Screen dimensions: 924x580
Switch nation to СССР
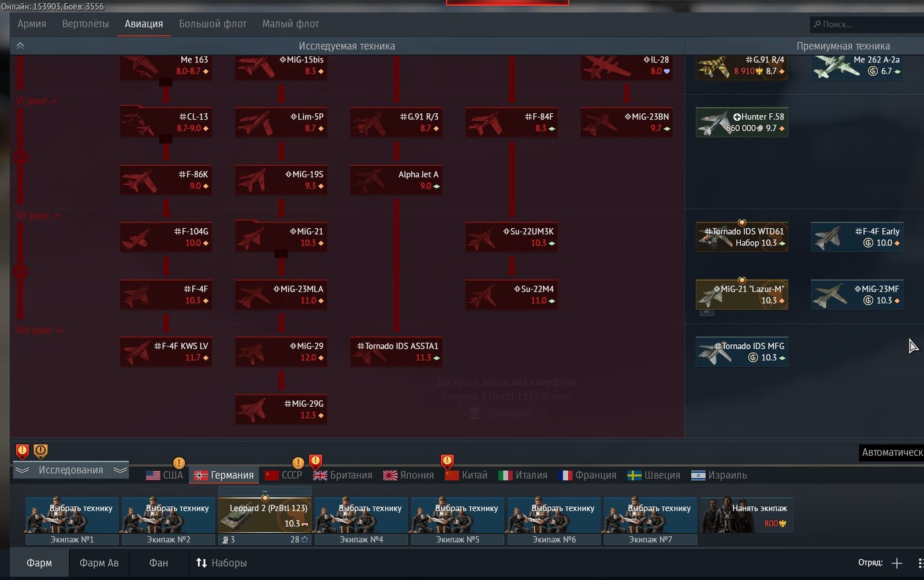(284, 475)
